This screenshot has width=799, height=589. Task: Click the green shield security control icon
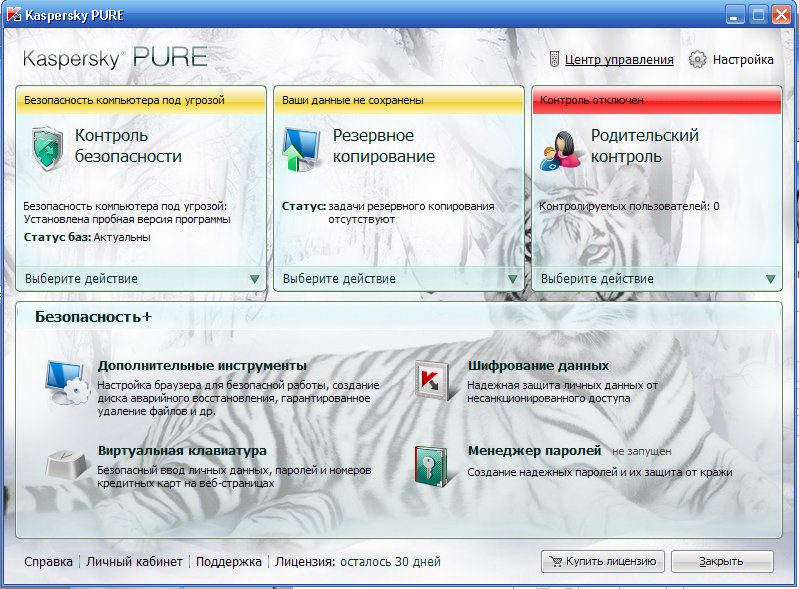click(47, 148)
